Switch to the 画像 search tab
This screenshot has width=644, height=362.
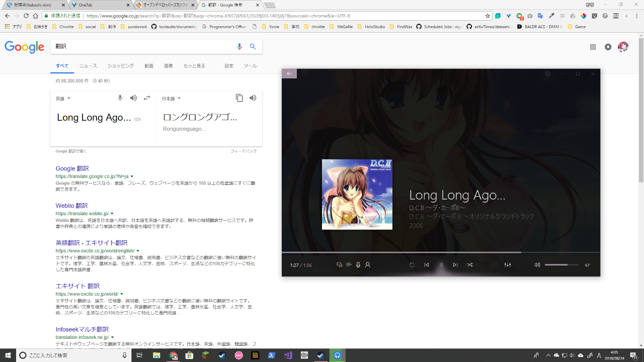[x=168, y=66]
